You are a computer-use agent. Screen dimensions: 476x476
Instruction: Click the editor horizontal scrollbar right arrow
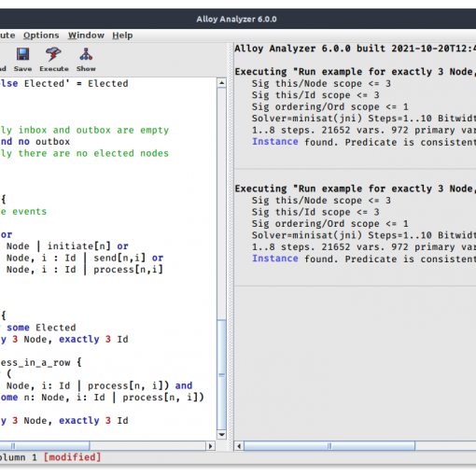point(210,446)
